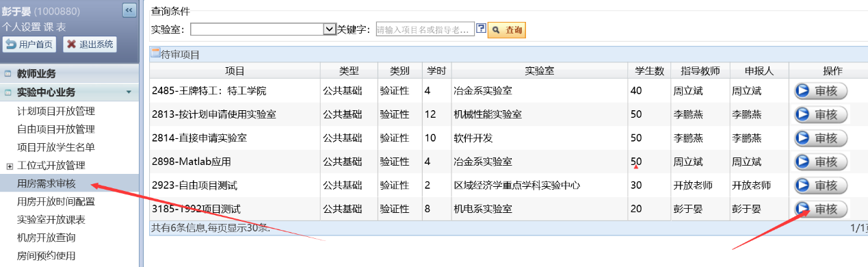Go to 计划项目开放管理

coord(56,111)
